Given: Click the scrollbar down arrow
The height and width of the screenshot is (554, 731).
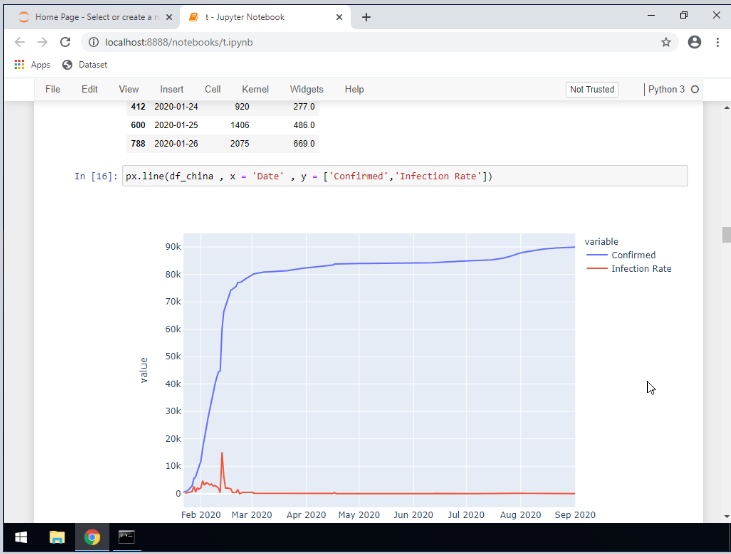Looking at the screenshot, I should pos(726,516).
